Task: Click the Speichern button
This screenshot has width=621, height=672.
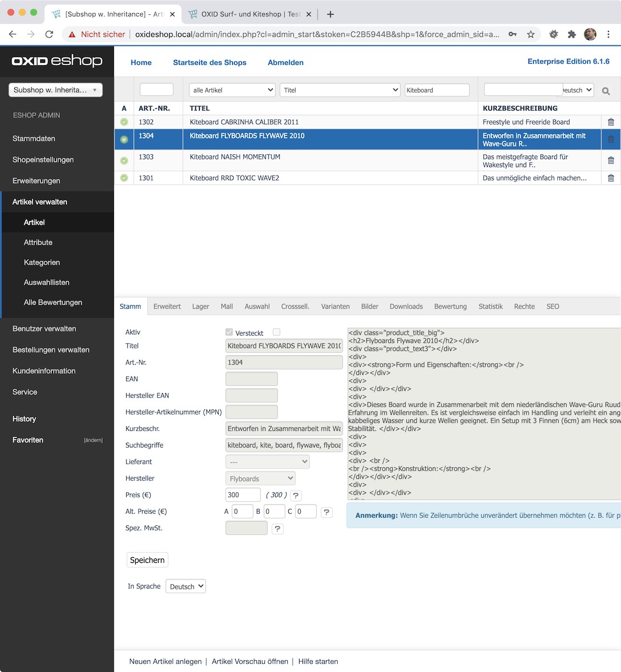Action: [x=147, y=560]
